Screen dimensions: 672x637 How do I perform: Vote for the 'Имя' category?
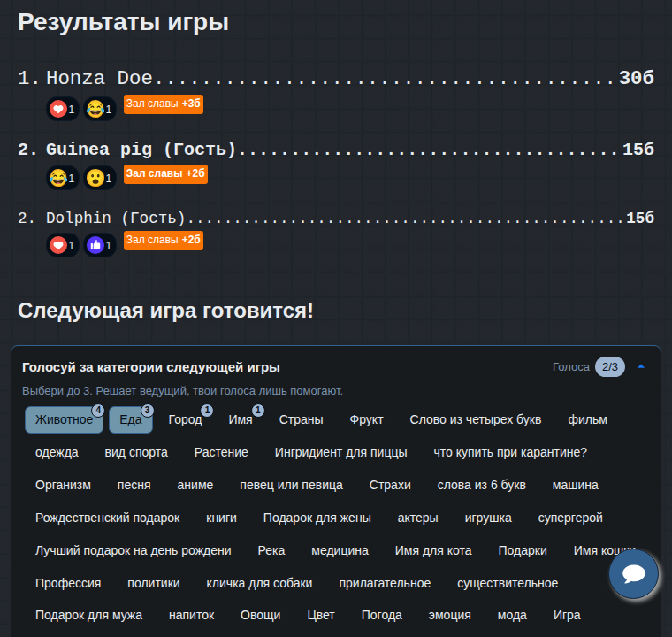[241, 419]
